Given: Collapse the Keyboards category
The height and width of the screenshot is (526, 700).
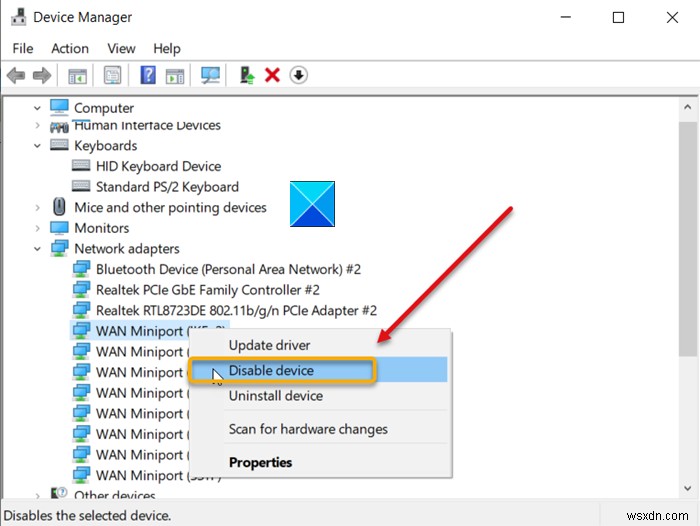Looking at the screenshot, I should [38, 146].
